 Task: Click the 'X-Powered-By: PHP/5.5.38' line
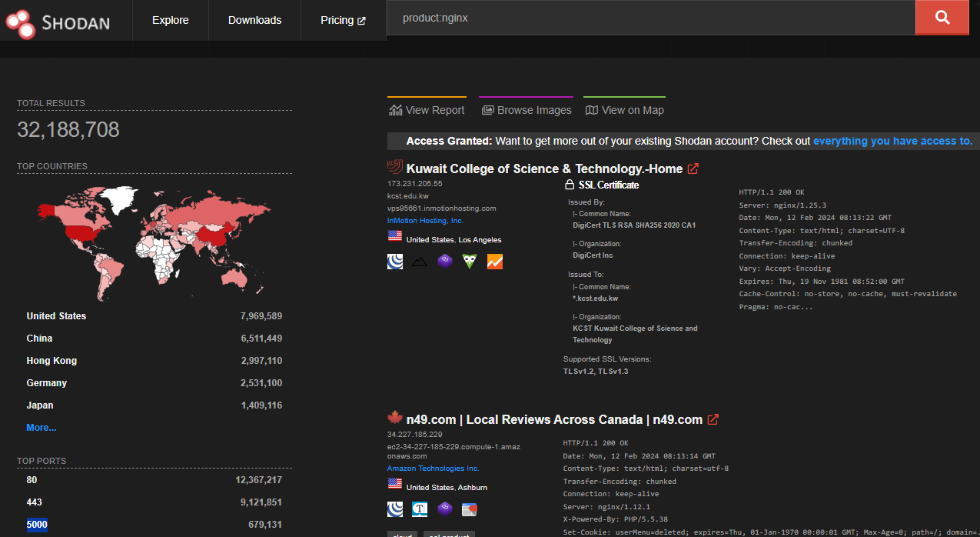click(615, 519)
